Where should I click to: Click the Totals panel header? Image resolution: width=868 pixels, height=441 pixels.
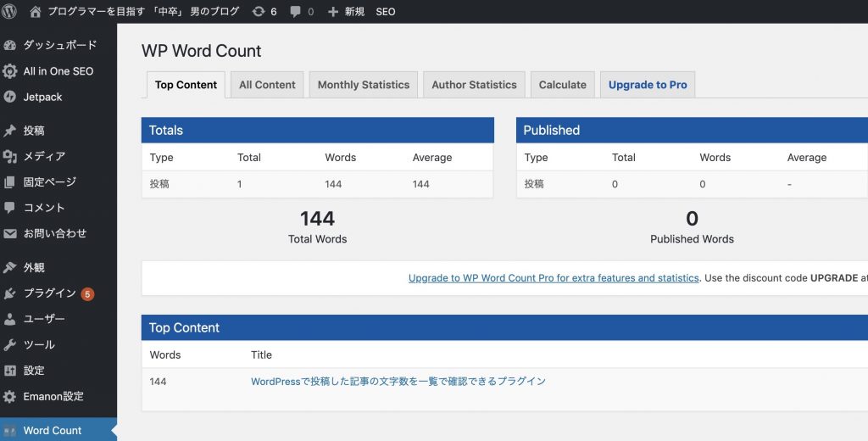click(318, 131)
